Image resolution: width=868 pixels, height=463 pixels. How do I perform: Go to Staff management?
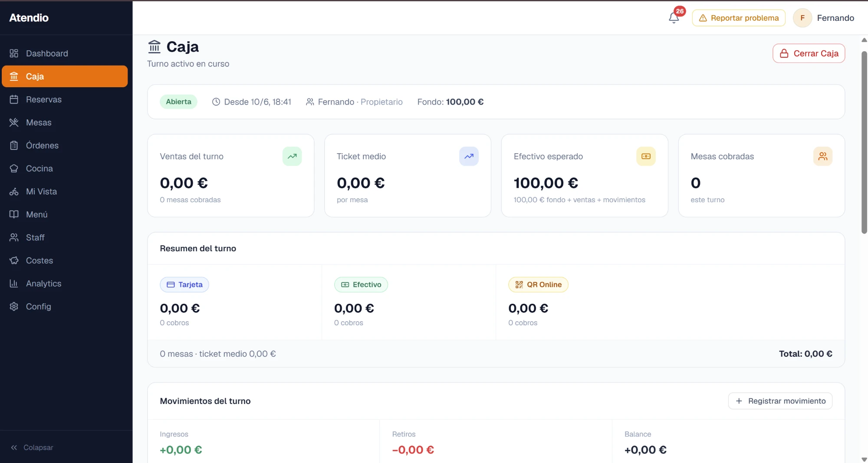[x=65, y=237]
